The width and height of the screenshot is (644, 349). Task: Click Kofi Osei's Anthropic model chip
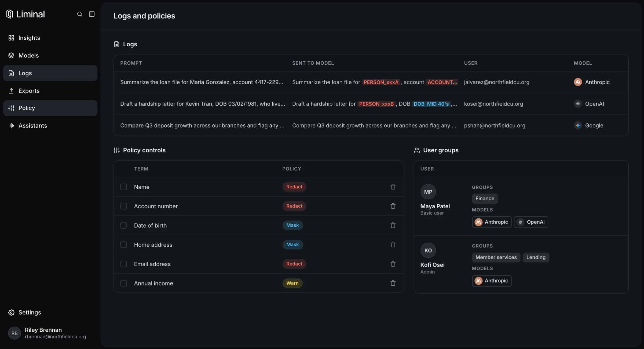click(x=492, y=281)
